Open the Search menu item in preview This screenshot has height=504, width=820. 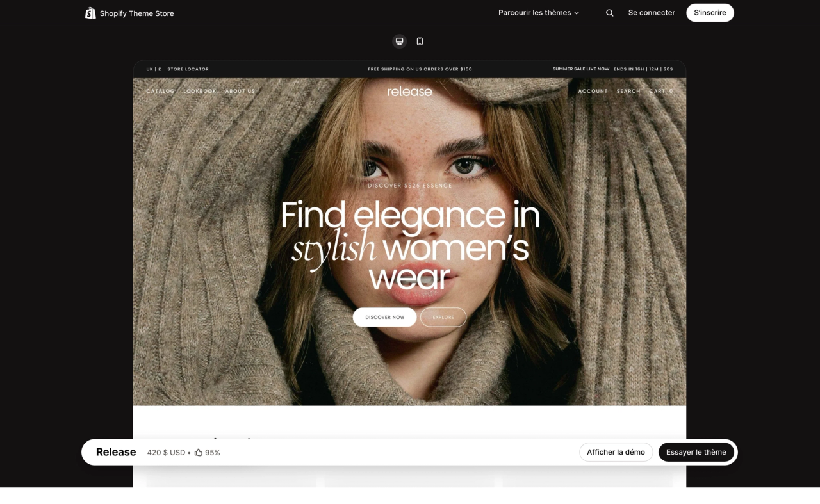coord(628,91)
